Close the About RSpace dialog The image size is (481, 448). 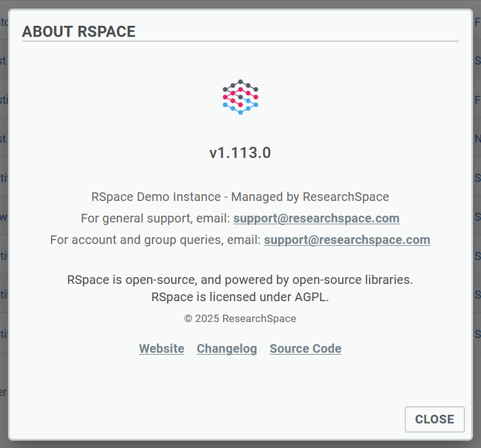pyautogui.click(x=434, y=419)
